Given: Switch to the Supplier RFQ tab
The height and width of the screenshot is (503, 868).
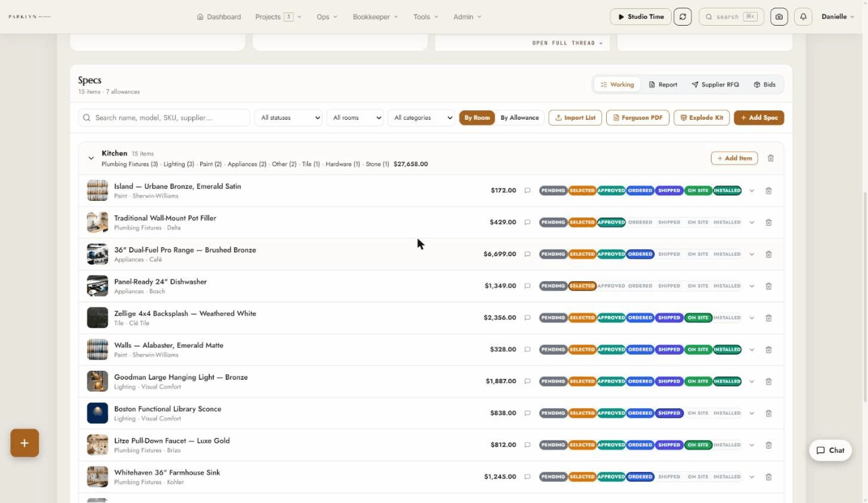Looking at the screenshot, I should coord(715,85).
